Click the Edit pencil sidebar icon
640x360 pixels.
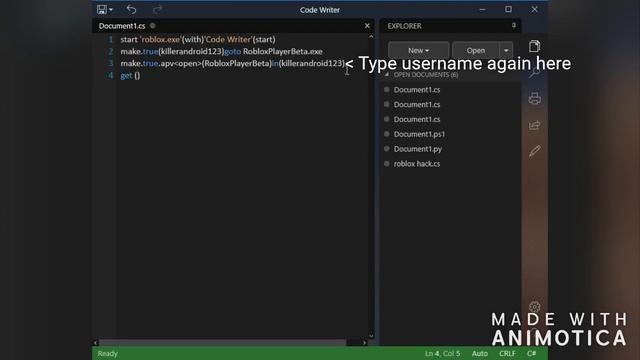[534, 151]
